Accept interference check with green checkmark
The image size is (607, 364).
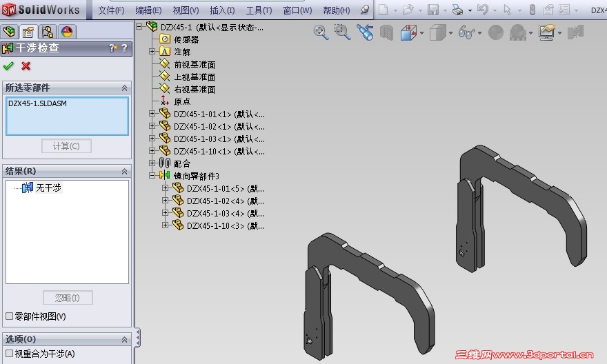point(8,65)
